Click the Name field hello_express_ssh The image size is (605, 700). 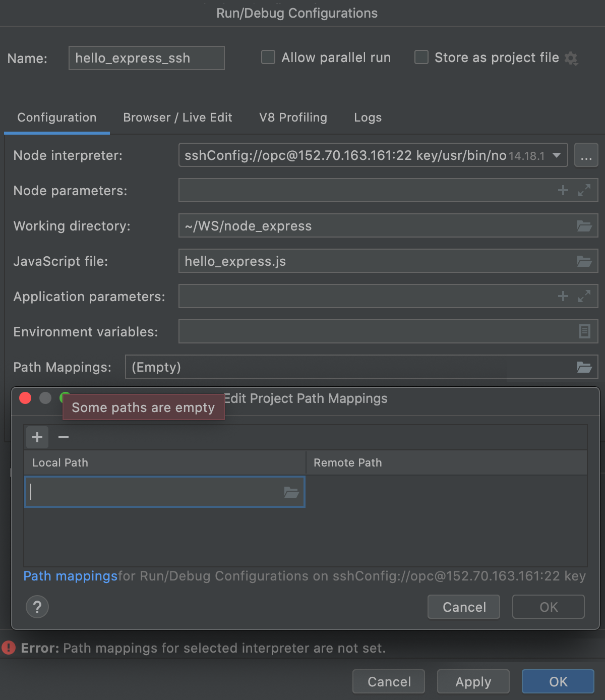click(146, 58)
